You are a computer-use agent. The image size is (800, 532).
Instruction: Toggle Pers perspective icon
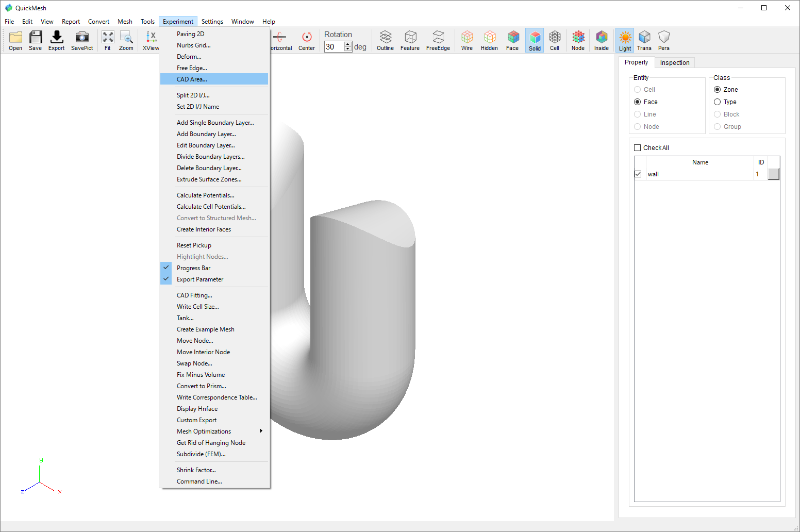664,40
